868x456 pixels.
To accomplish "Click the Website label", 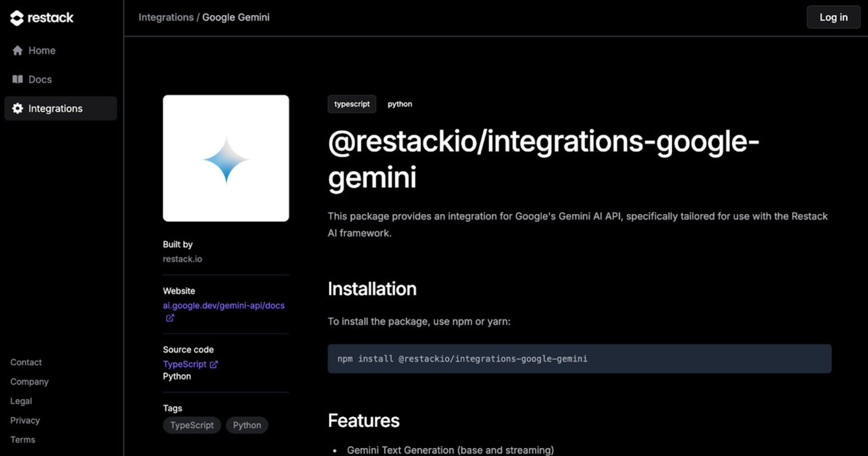I will [179, 291].
